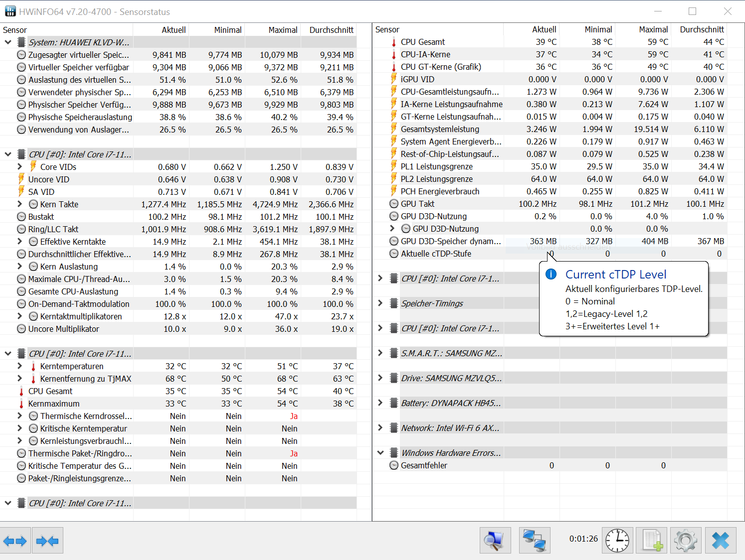Expand the Kerntaktmultiplikatoren row
This screenshot has width=745, height=560.
[x=20, y=316]
